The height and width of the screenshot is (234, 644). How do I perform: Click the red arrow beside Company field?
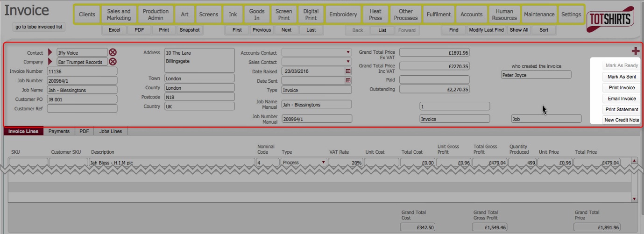pos(50,62)
